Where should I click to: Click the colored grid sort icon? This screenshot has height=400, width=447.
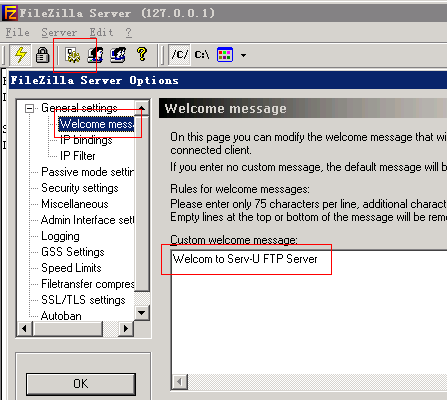(x=225, y=55)
